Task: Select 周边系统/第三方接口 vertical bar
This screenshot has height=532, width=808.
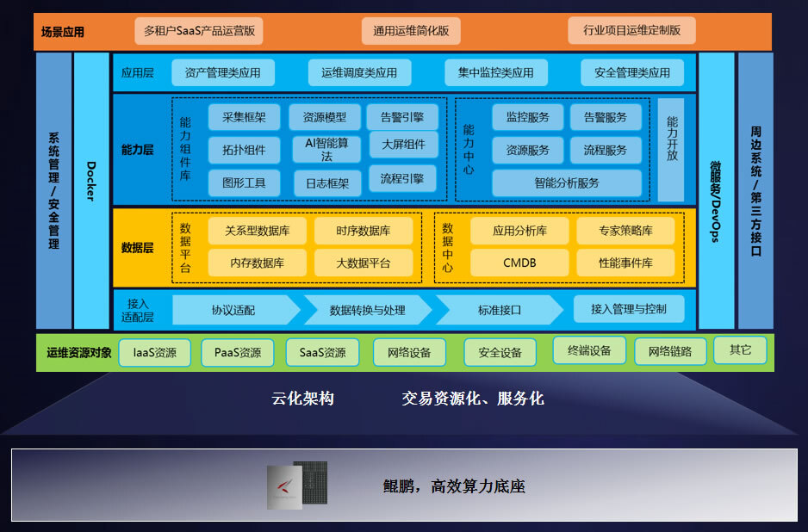Action: pyautogui.click(x=756, y=190)
